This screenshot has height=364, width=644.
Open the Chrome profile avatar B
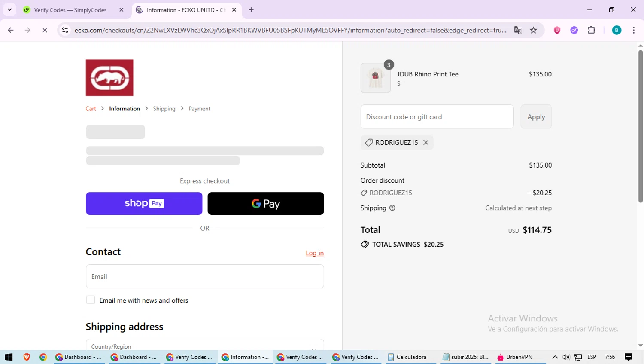pyautogui.click(x=617, y=30)
